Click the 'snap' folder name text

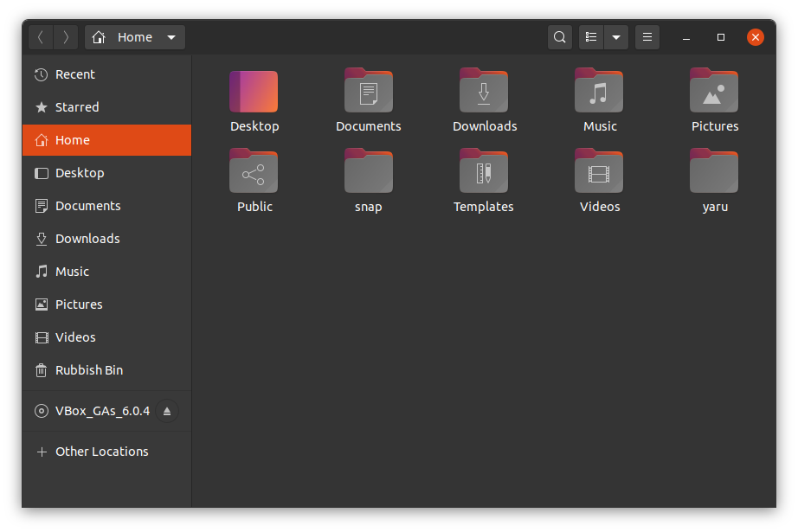[x=369, y=207]
